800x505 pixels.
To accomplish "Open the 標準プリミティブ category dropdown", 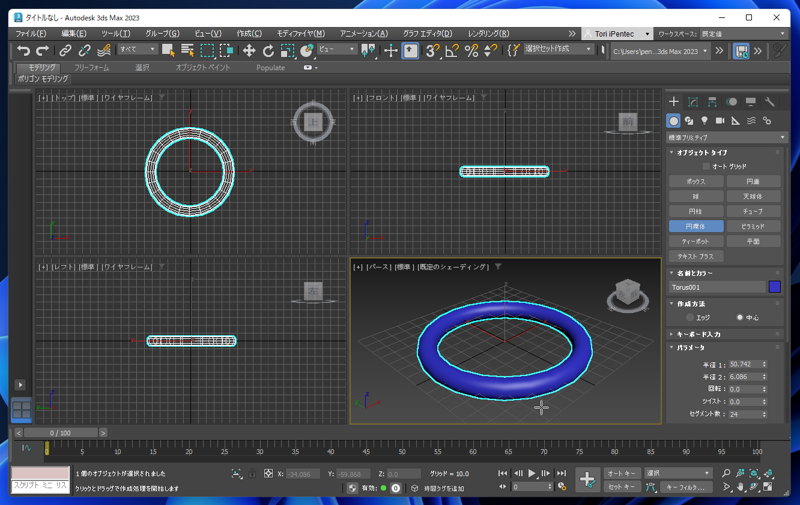I will pyautogui.click(x=726, y=137).
